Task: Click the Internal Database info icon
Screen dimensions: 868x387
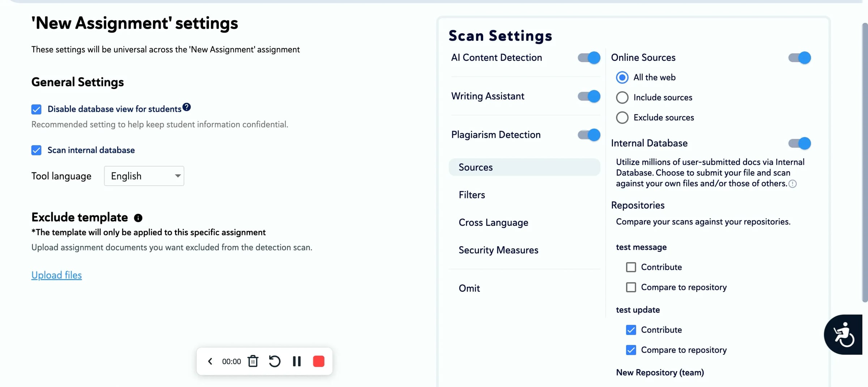Action: (792, 184)
